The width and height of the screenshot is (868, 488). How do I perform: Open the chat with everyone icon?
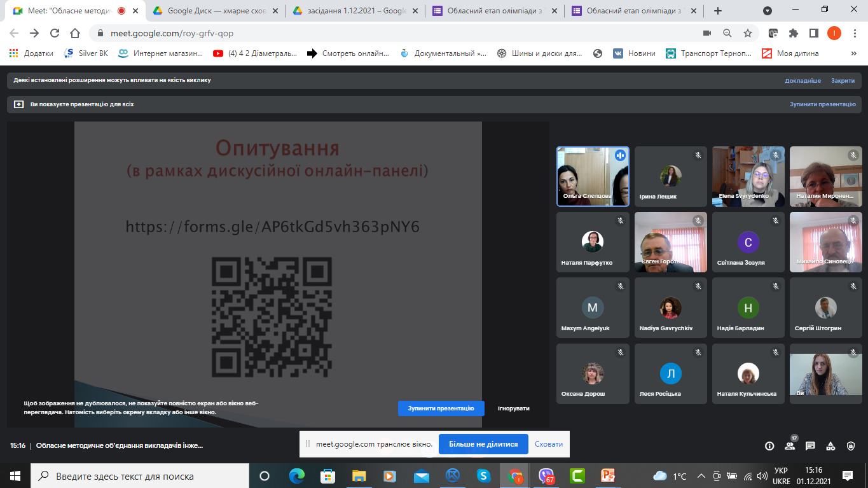(810, 446)
